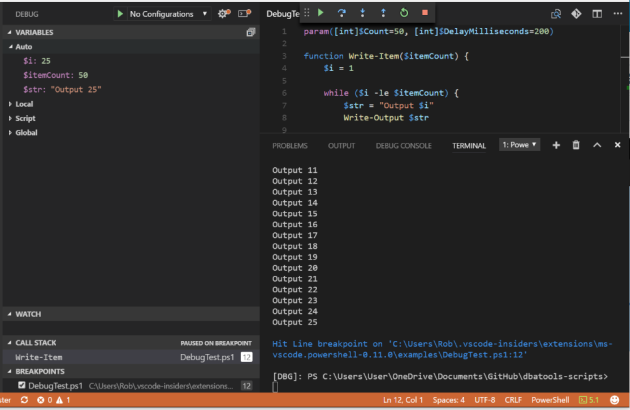Click the Step Over debug icon
Image resolution: width=630 pixels, height=410 pixels.
(341, 13)
